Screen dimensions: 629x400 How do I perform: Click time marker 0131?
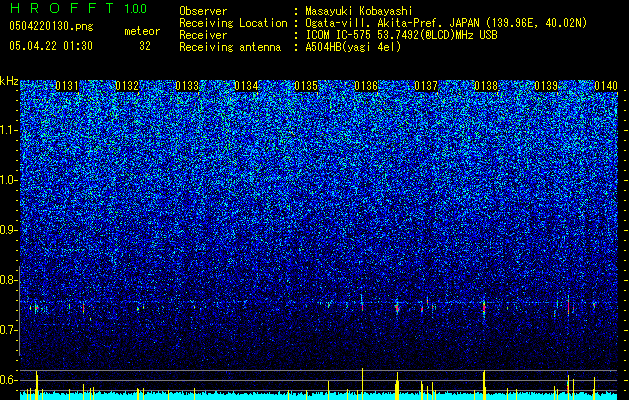pos(67,86)
